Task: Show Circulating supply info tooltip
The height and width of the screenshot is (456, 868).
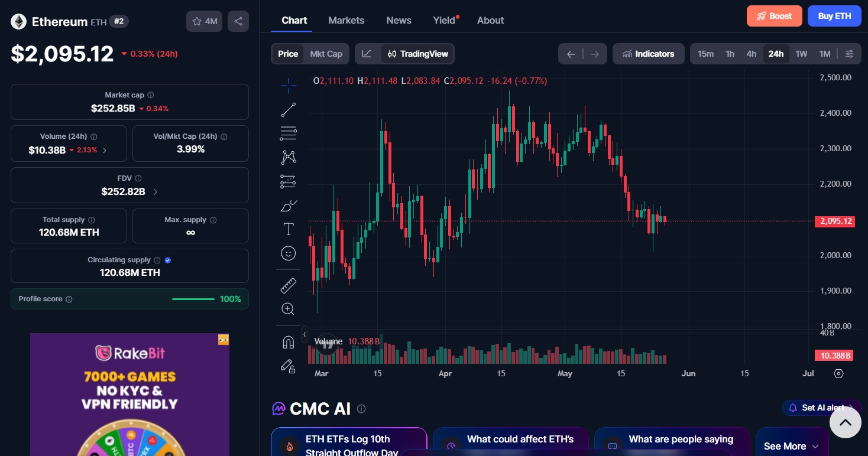Action: [157, 260]
